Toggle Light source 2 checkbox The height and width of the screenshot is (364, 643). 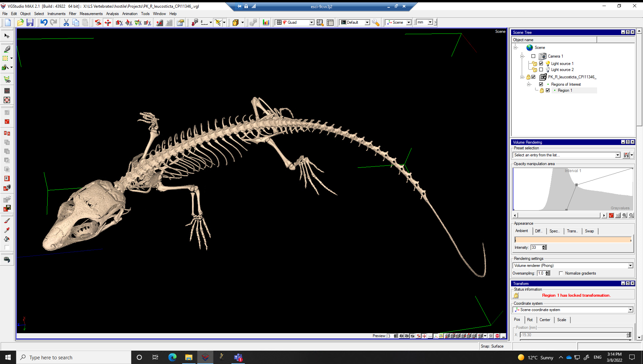point(541,70)
